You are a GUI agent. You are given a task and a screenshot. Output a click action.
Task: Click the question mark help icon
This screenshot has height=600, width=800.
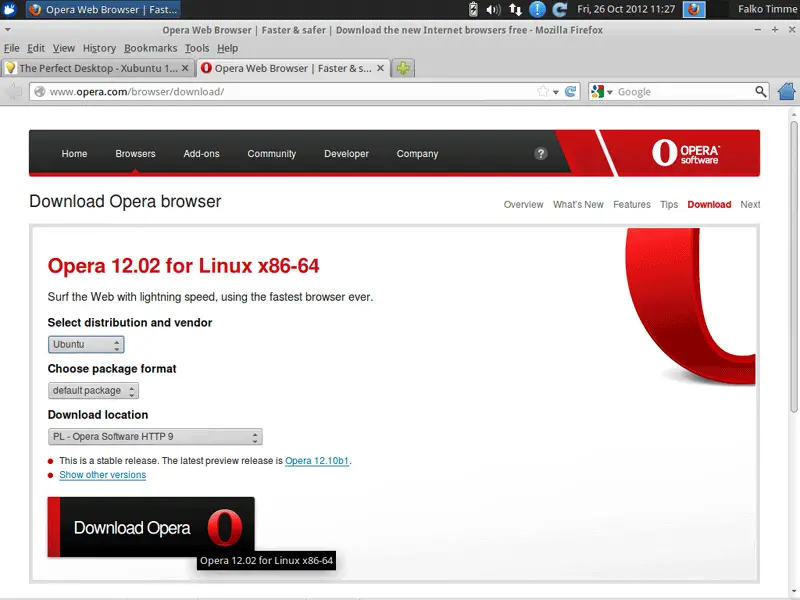pyautogui.click(x=541, y=154)
